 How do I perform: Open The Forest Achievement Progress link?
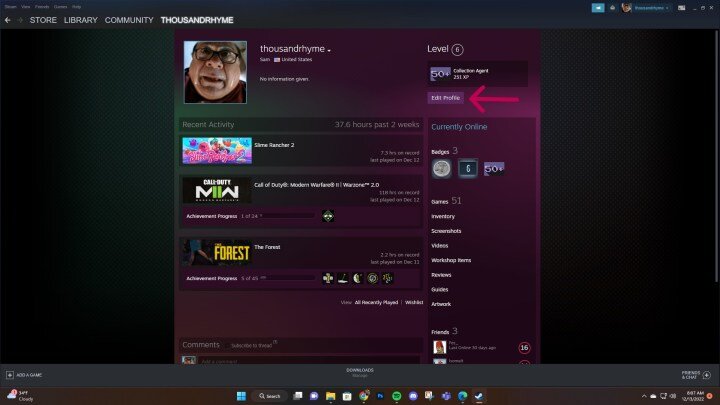(212, 278)
